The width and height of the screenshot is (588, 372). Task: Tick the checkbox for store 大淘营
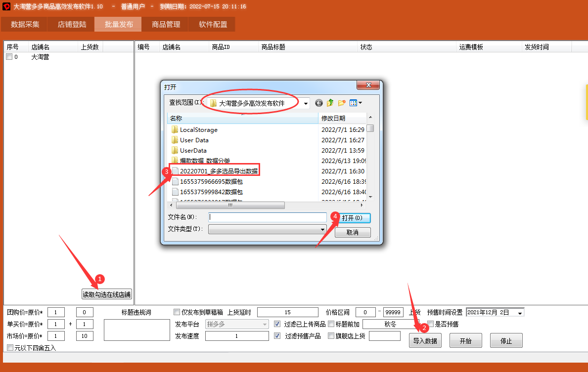click(9, 57)
